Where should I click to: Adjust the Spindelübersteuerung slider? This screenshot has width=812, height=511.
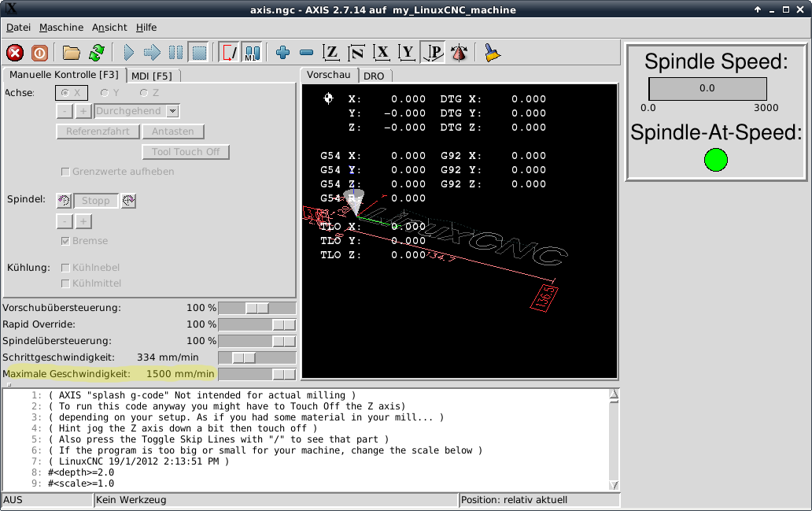tap(257, 342)
